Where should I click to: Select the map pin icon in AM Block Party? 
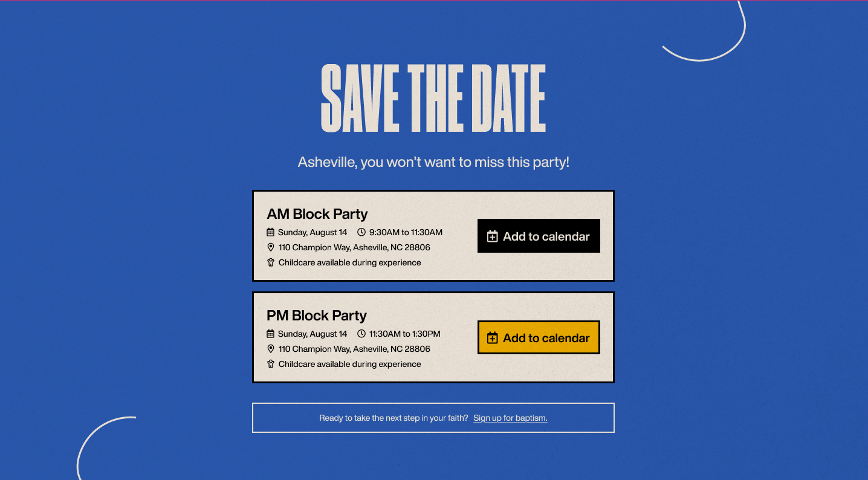(x=271, y=247)
